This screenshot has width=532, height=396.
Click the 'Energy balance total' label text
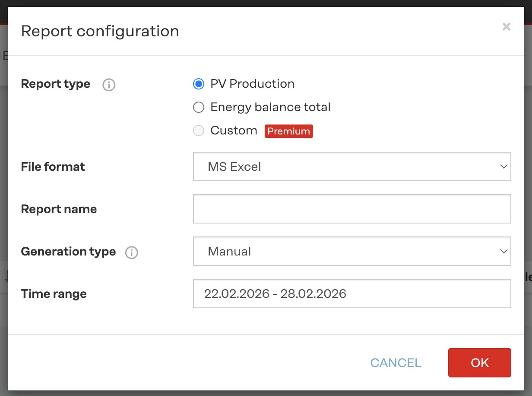270,107
